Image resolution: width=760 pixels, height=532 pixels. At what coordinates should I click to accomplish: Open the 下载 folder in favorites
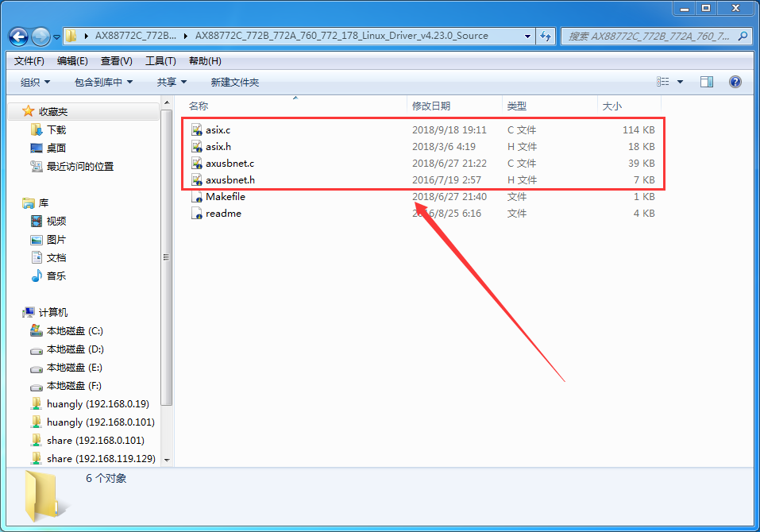pyautogui.click(x=56, y=129)
